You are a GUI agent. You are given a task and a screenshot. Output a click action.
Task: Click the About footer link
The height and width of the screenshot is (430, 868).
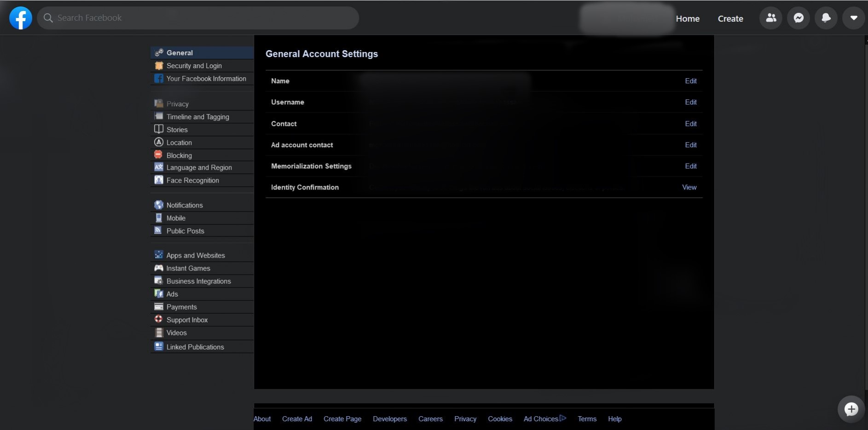tap(262, 419)
